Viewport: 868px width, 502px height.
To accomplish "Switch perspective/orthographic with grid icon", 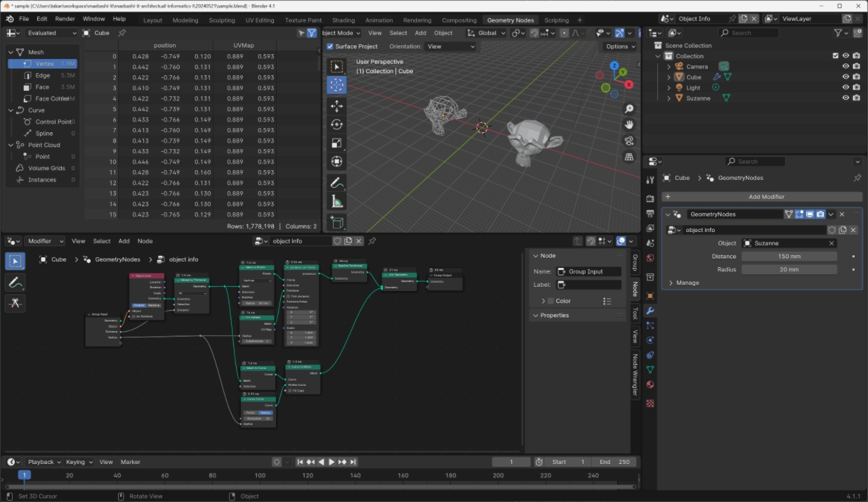I will click(629, 157).
